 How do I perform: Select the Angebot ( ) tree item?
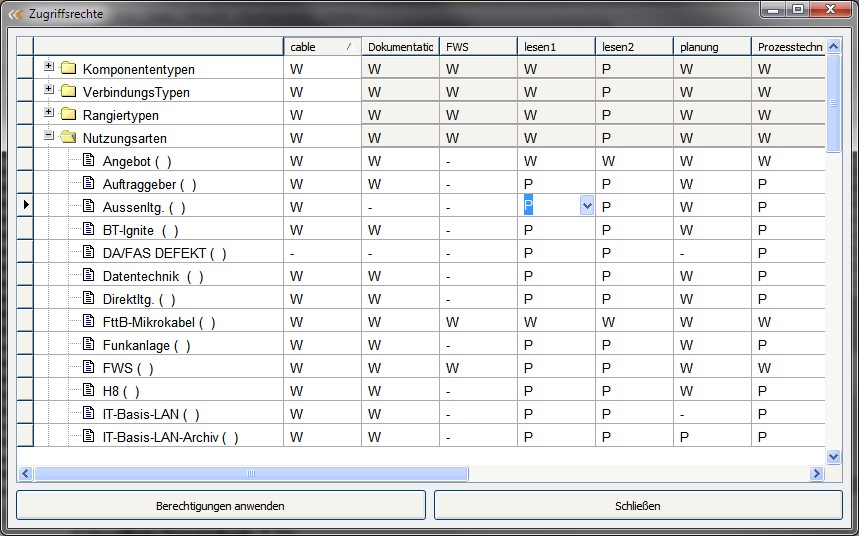(x=137, y=161)
